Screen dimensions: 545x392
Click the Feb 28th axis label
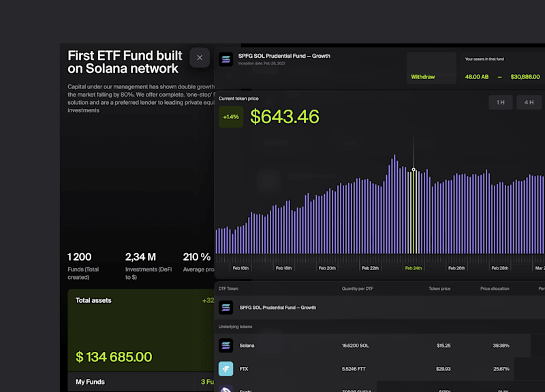[x=500, y=268]
